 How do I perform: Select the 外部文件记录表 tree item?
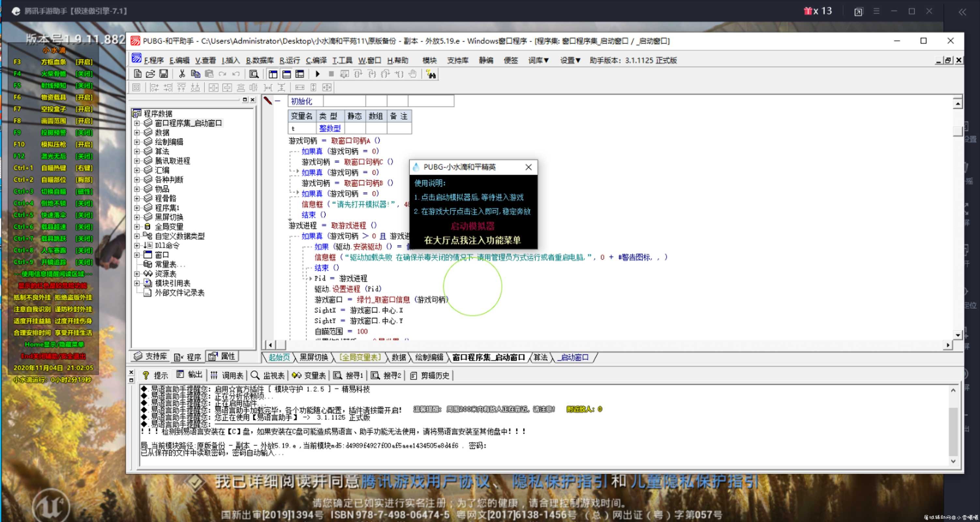179,293
